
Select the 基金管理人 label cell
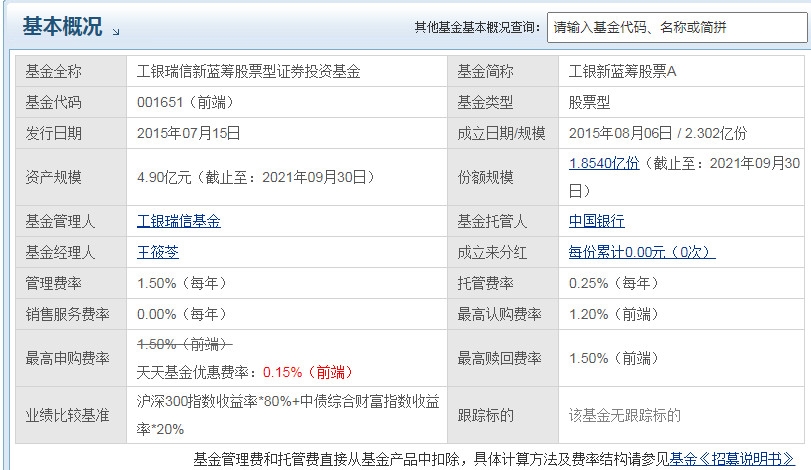71,221
